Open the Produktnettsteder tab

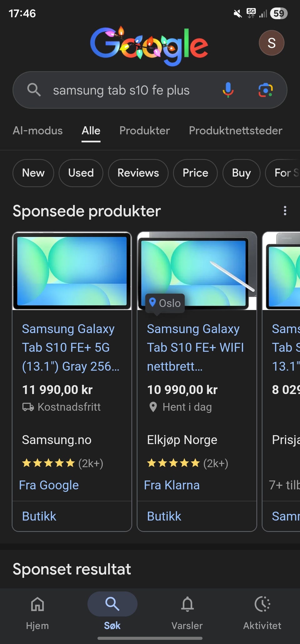pyautogui.click(x=235, y=130)
